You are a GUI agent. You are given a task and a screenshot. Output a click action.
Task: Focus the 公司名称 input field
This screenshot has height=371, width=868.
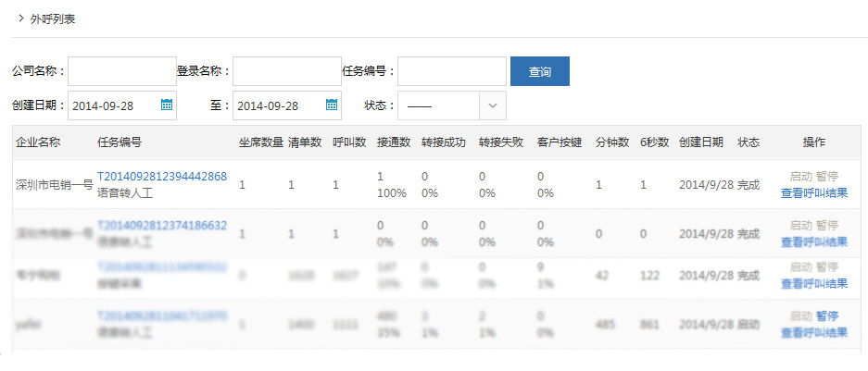coord(121,71)
